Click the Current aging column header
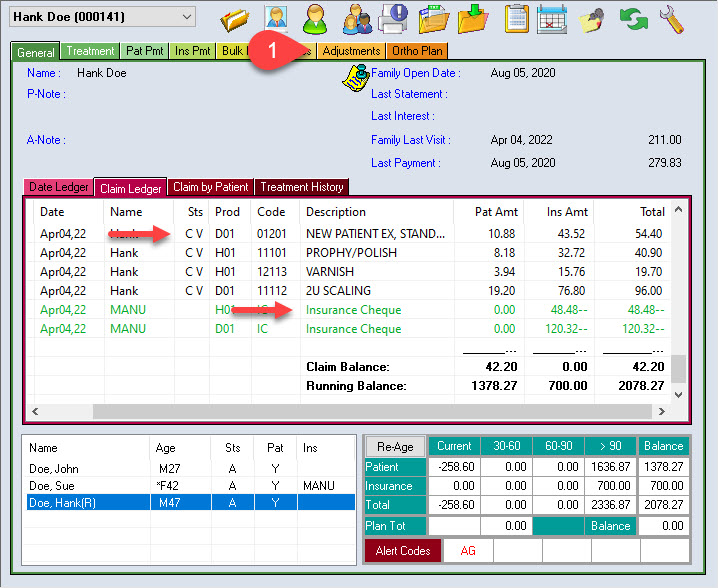 point(454,446)
